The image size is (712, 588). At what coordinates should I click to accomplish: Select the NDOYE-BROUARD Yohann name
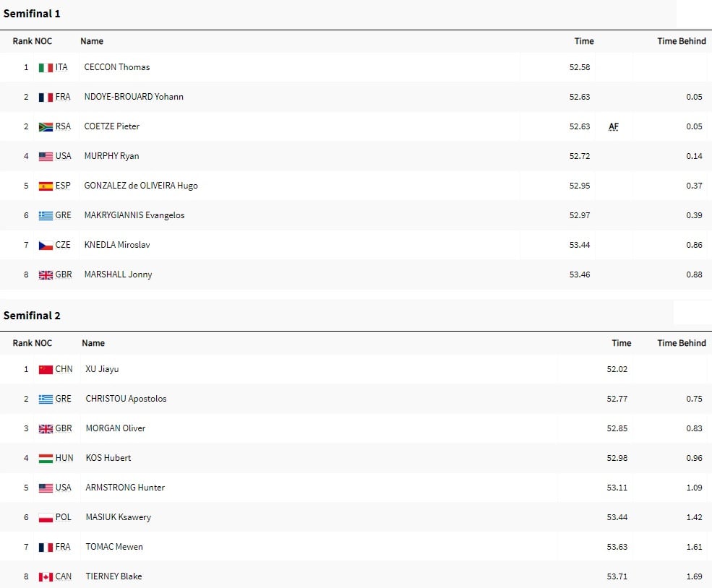pyautogui.click(x=134, y=97)
